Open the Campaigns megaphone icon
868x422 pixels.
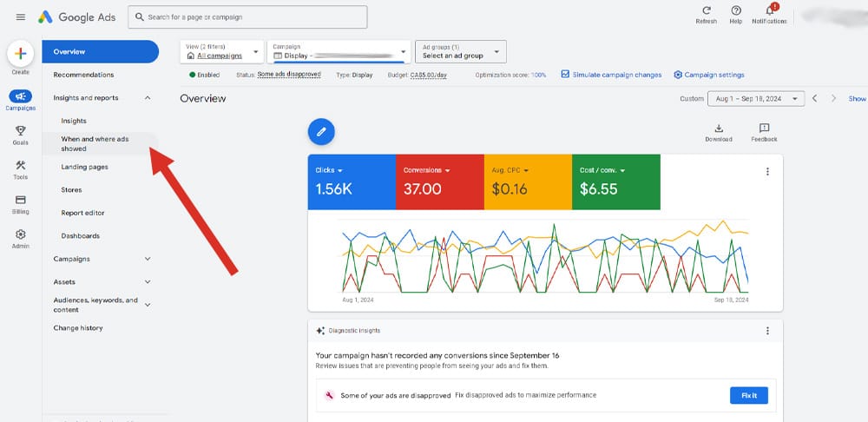pos(21,96)
